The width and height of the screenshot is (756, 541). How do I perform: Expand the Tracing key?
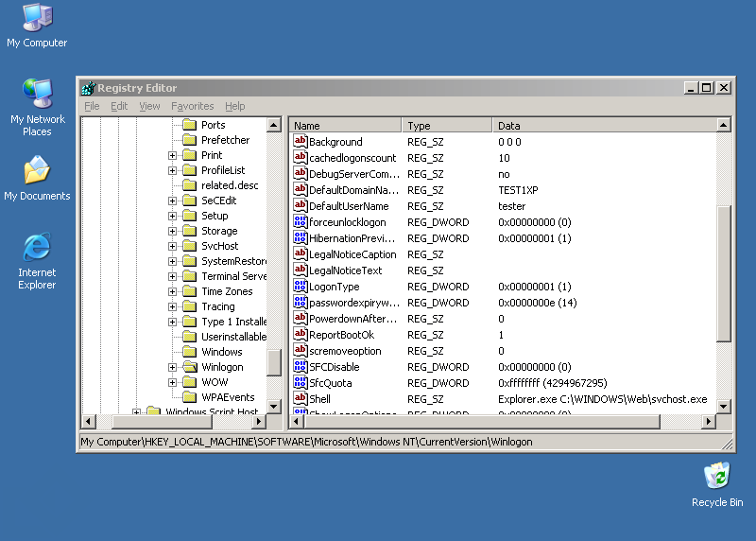coord(172,306)
